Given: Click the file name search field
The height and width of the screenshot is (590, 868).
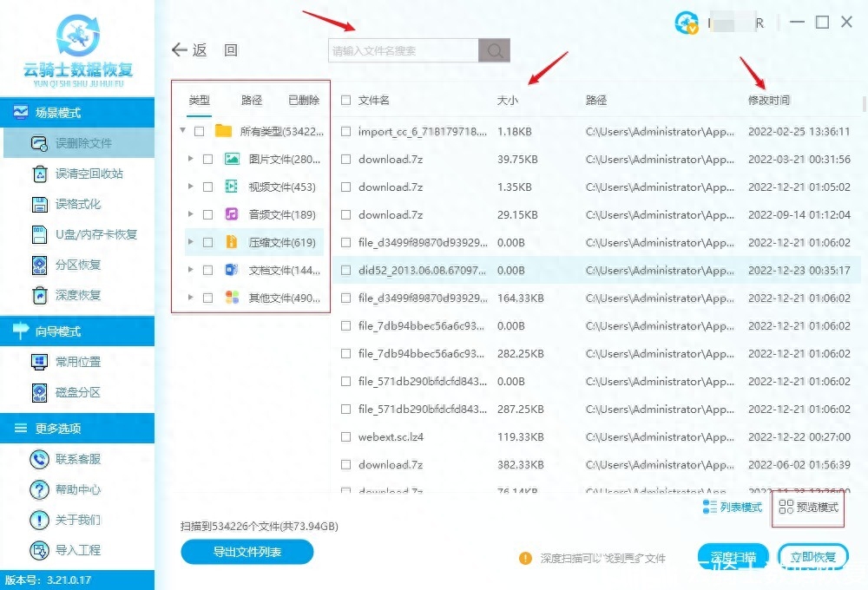Looking at the screenshot, I should coord(403,51).
